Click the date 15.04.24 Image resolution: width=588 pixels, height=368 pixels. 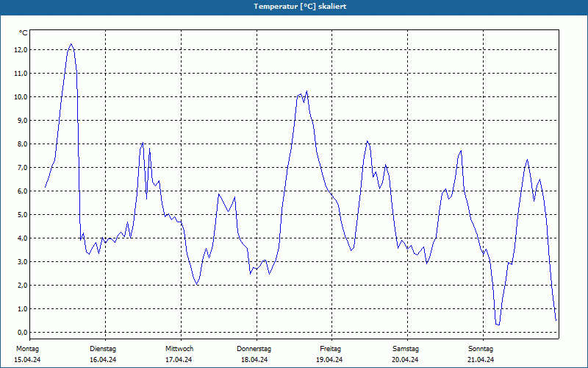[x=27, y=360]
